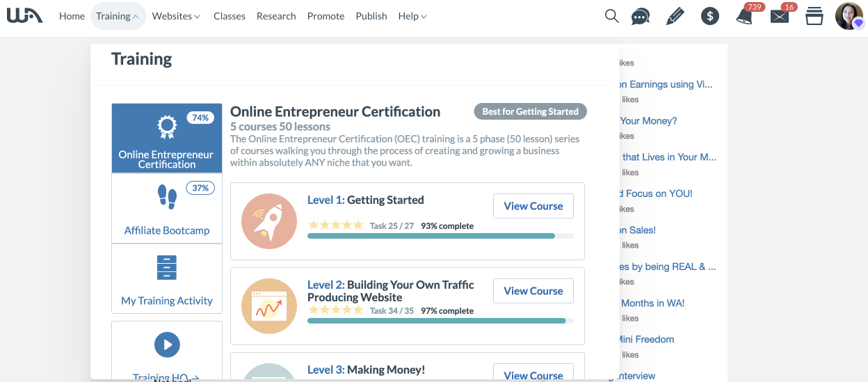Open the notifications bell with 739 badge
This screenshot has width=868, height=382.
point(745,16)
